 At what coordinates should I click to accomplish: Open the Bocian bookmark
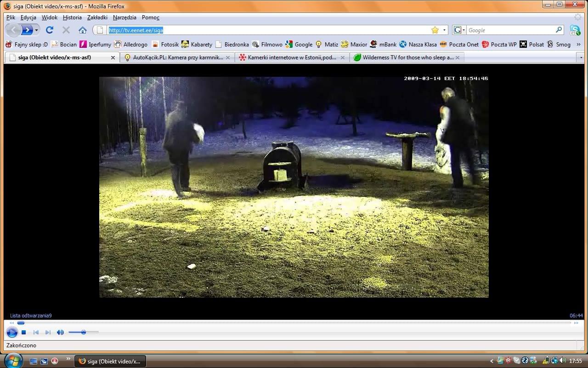point(64,45)
